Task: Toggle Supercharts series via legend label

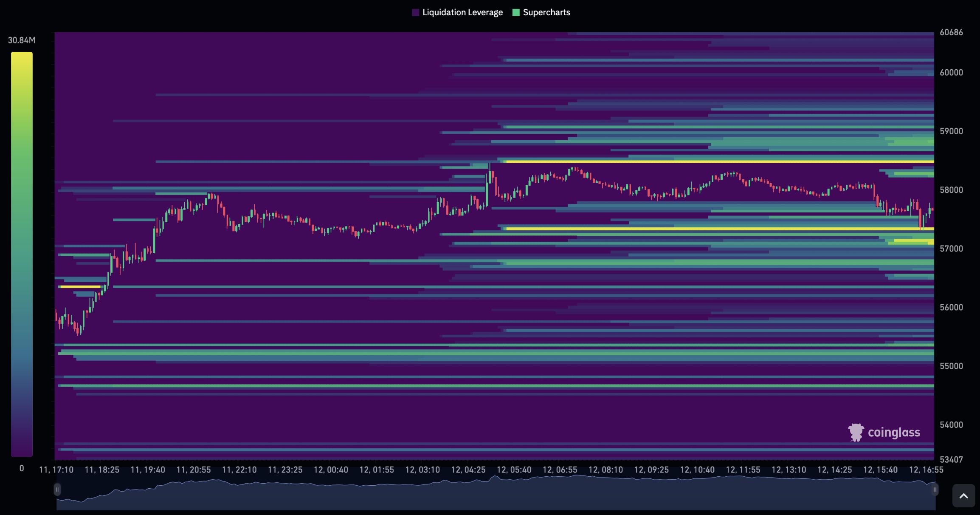Action: 546,13
